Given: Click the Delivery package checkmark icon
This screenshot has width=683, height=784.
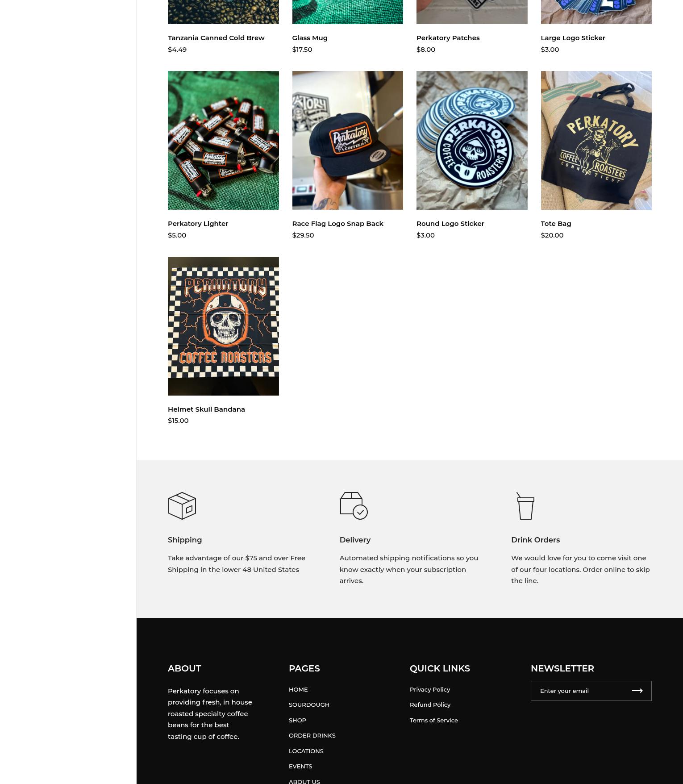Looking at the screenshot, I should pyautogui.click(x=354, y=506).
